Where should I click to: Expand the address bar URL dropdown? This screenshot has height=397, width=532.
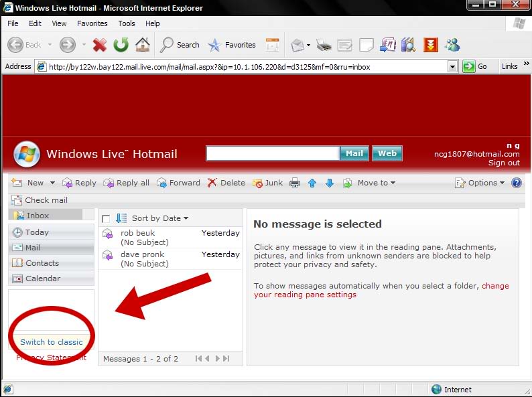[452, 66]
